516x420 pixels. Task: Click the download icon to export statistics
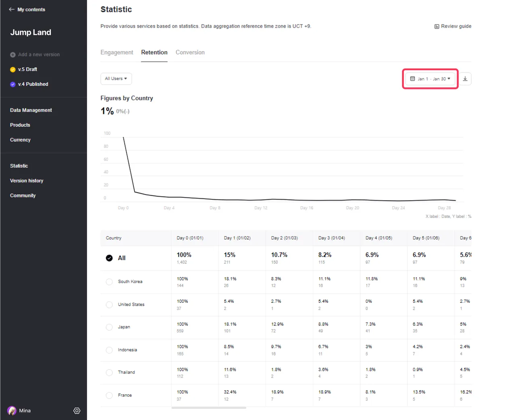[465, 79]
